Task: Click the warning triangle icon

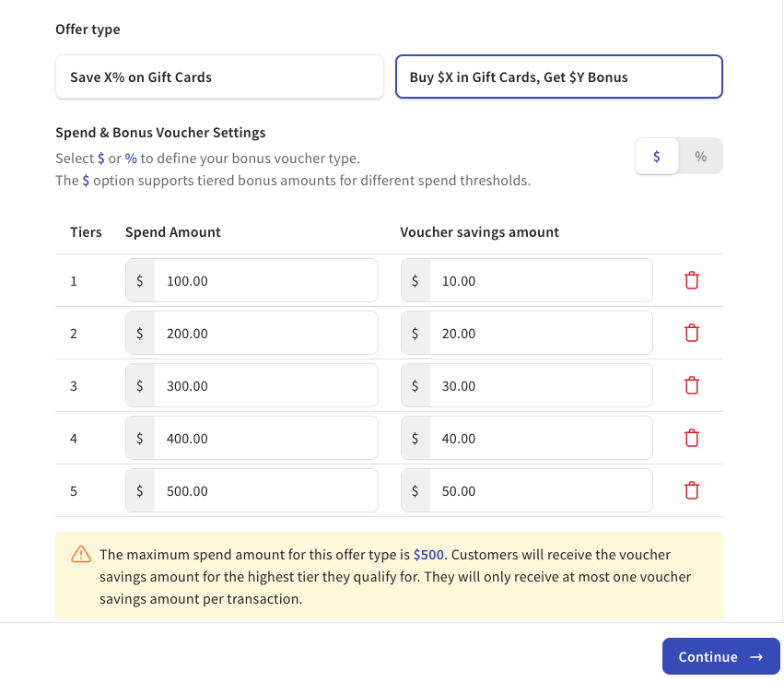Action: [x=81, y=555]
